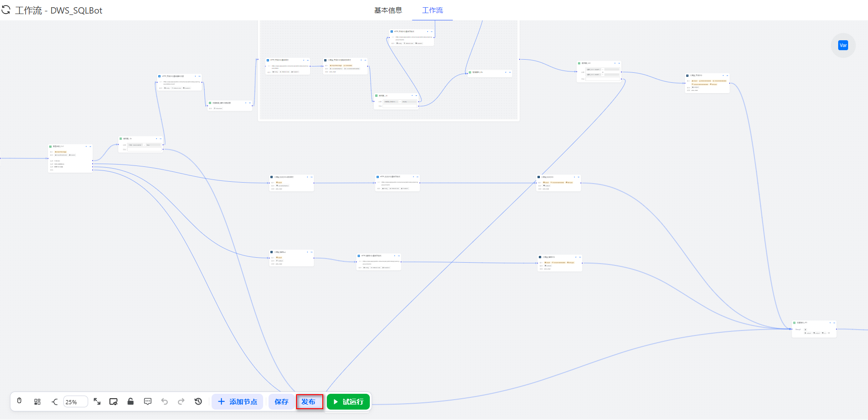This screenshot has height=420, width=868.
Task: Toggle the minimap display icon
Action: click(113, 401)
